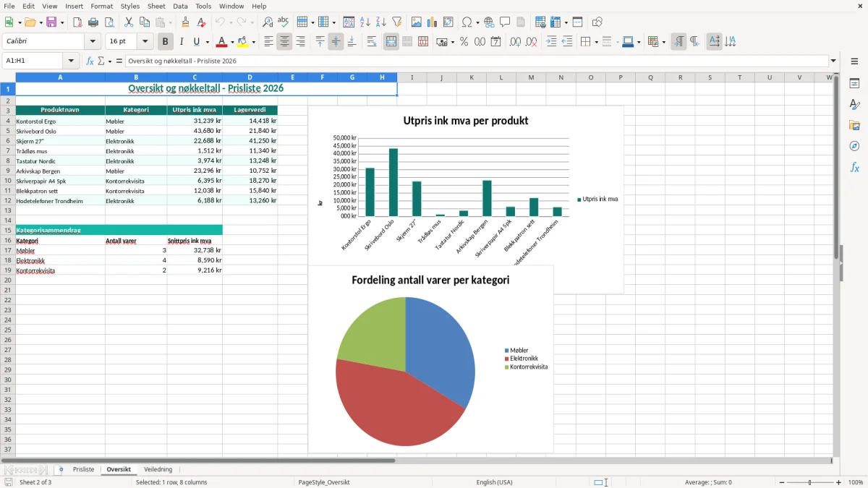Open the Styles menu
The height and width of the screenshot is (488, 868).
pyautogui.click(x=130, y=6)
